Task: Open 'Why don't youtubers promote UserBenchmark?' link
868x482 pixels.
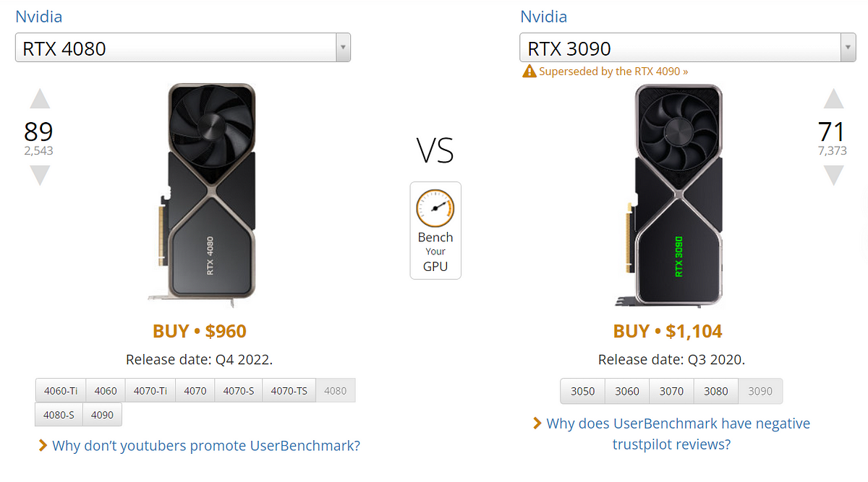Action: 205,446
